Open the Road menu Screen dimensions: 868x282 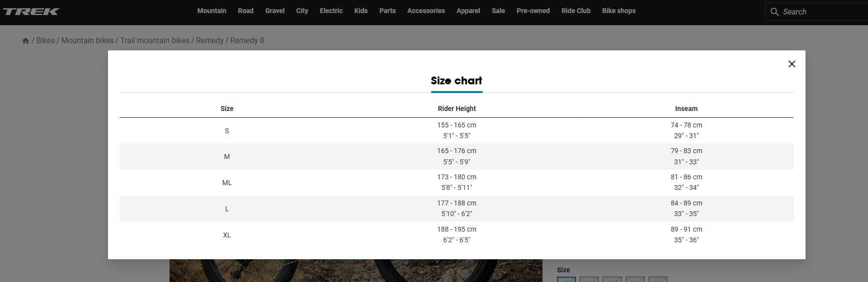click(x=246, y=11)
